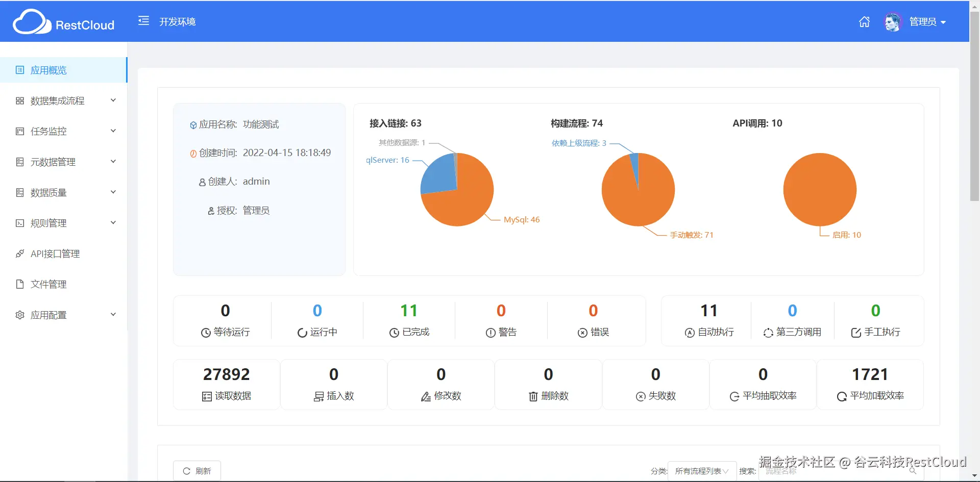
Task: Expand the 应用配置 chevron arrow
Action: [113, 314]
